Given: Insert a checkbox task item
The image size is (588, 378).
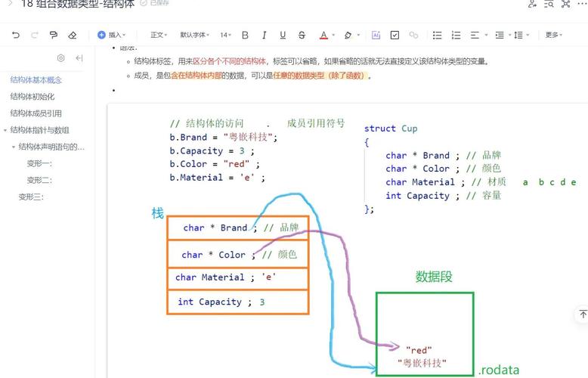Looking at the screenshot, I should tap(395, 35).
